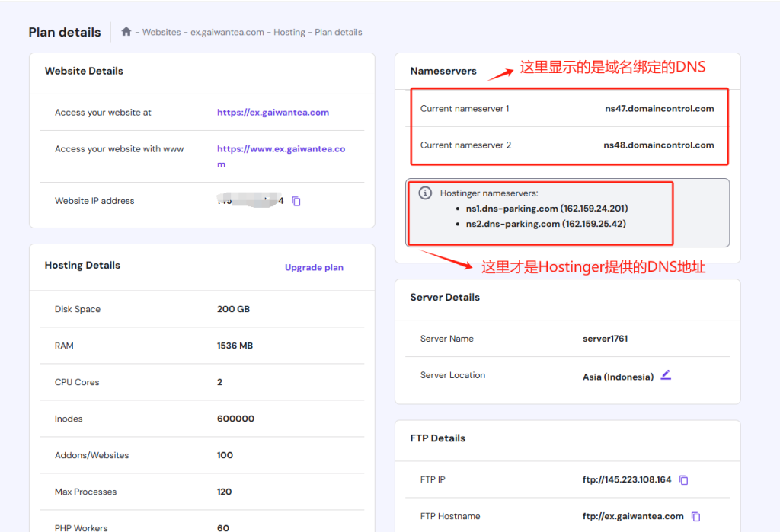The image size is (780, 532).
Task: Edit the Server Location via pencil icon
Action: [x=666, y=375]
